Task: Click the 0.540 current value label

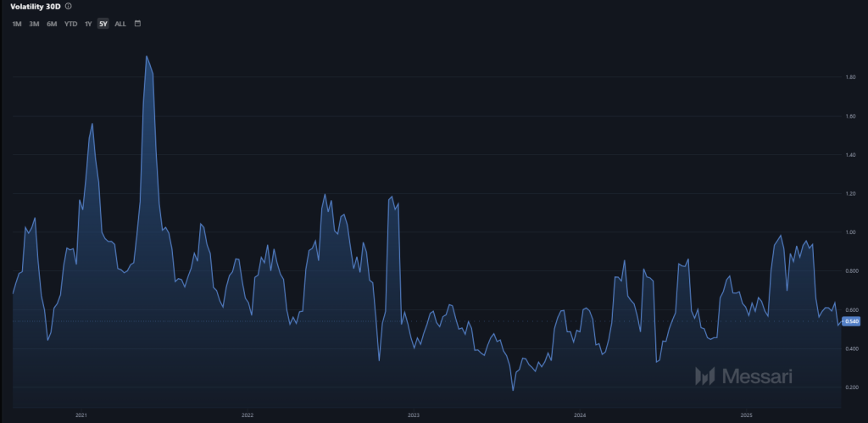Action: click(x=852, y=321)
